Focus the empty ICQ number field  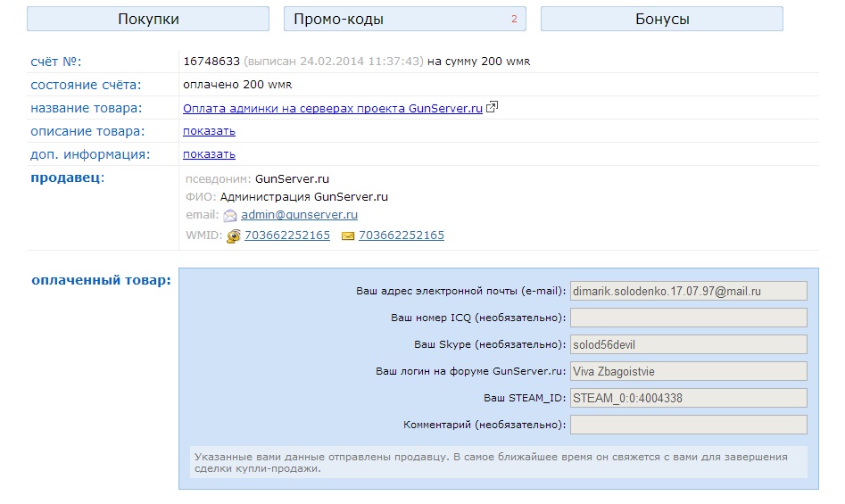(x=688, y=318)
